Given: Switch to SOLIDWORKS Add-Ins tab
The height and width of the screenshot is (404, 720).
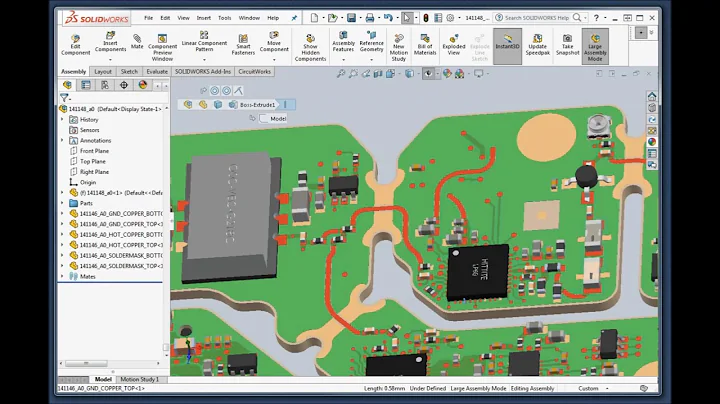Looking at the screenshot, I should click(x=202, y=72).
